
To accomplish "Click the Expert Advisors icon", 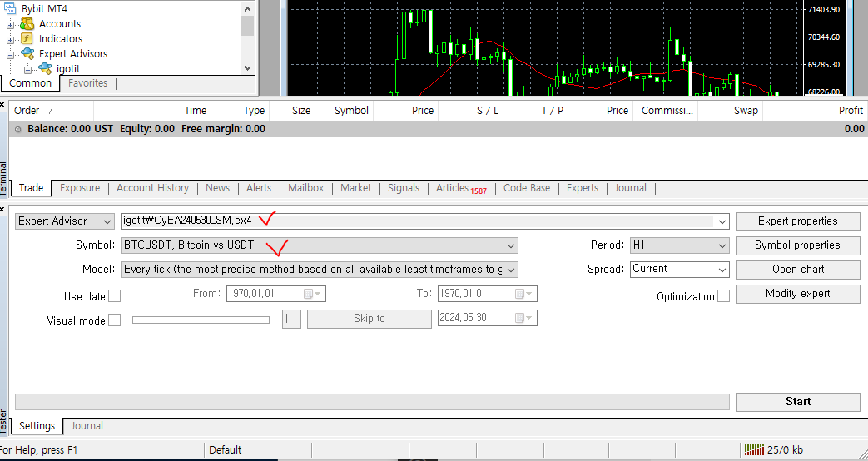I will coord(27,54).
